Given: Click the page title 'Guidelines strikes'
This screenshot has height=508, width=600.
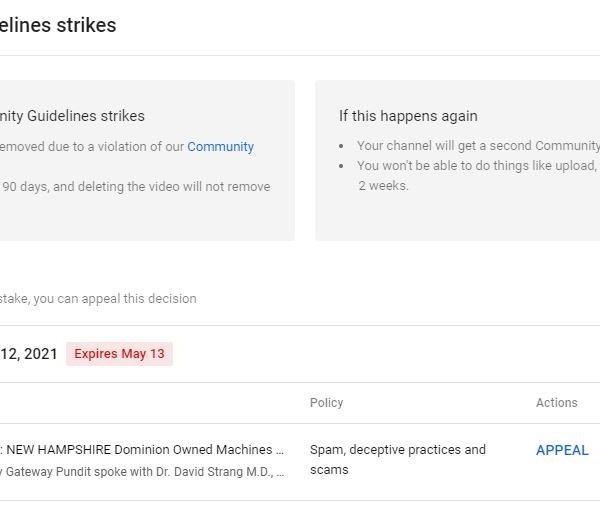Looking at the screenshot, I should 58,25.
